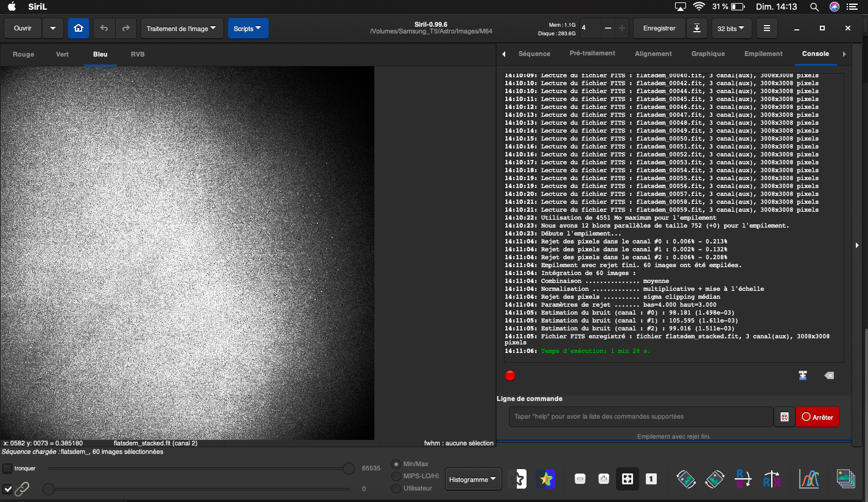
Task: Select the MIPS-LO/HI radio button
Action: pos(396,476)
